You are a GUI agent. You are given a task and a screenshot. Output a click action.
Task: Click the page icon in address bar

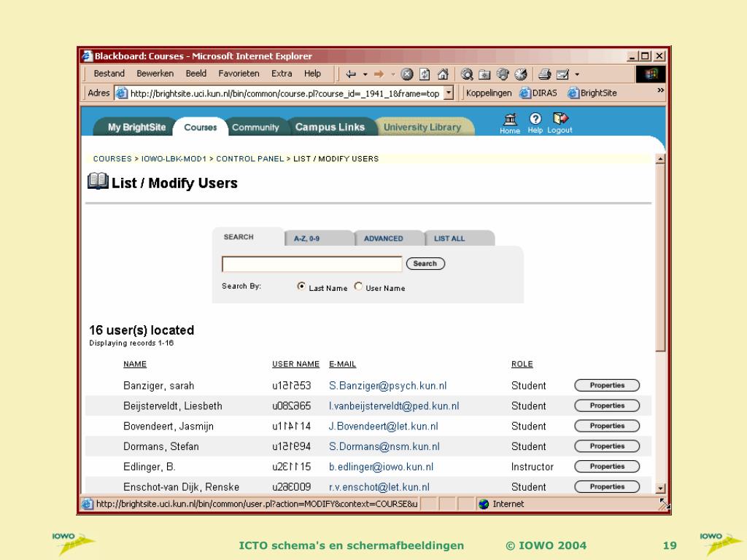click(x=122, y=93)
